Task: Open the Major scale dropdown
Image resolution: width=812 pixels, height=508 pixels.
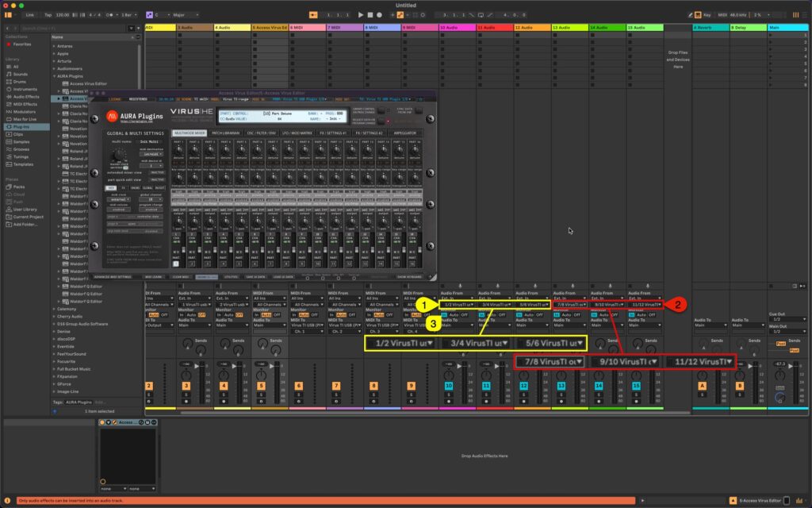Action: click(179, 15)
